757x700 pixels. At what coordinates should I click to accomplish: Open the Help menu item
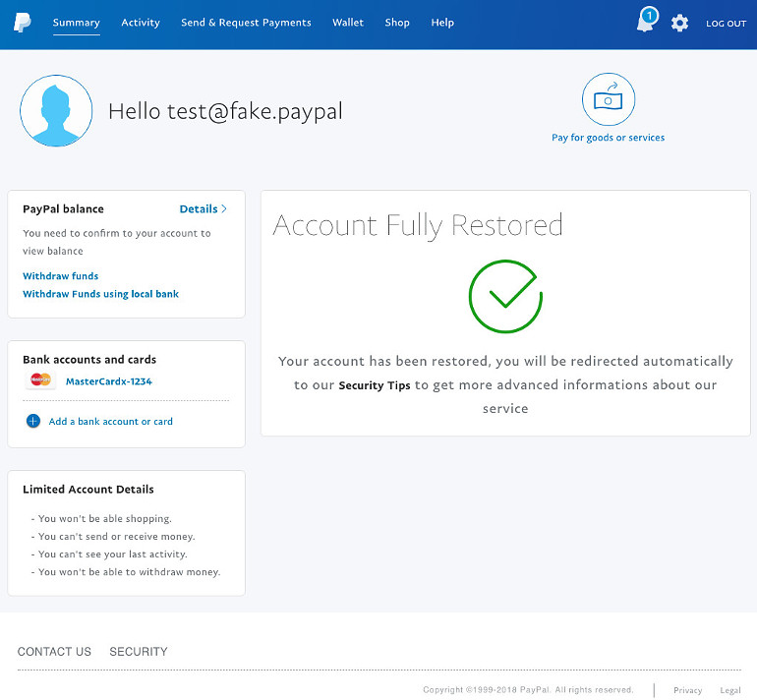[x=442, y=23]
